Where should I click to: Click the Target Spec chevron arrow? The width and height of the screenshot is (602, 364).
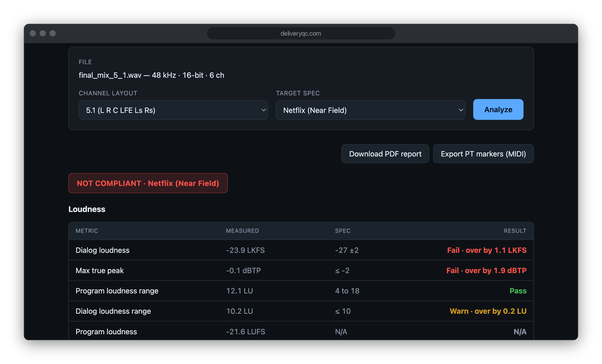(x=461, y=110)
